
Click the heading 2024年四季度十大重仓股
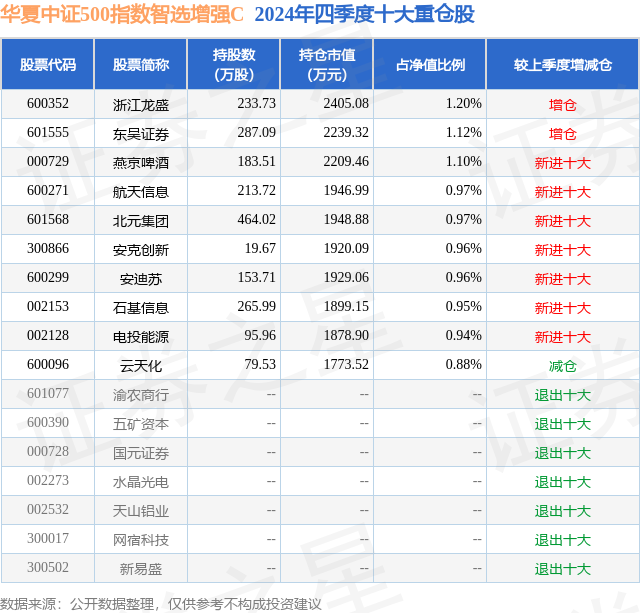tap(364, 15)
